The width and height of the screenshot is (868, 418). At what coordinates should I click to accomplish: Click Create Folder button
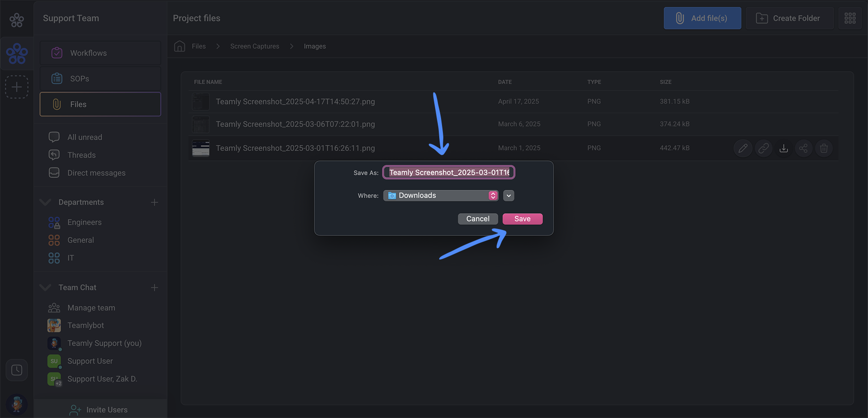(790, 18)
